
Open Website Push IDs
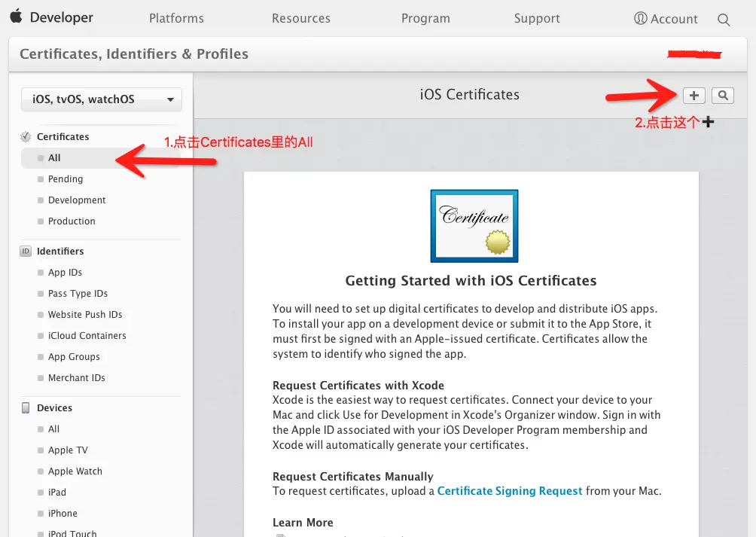tap(85, 314)
